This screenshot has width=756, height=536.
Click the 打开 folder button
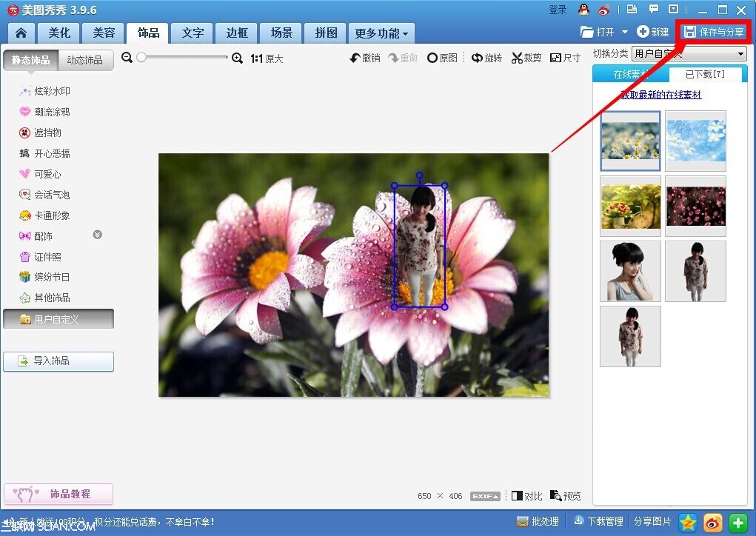(x=598, y=32)
